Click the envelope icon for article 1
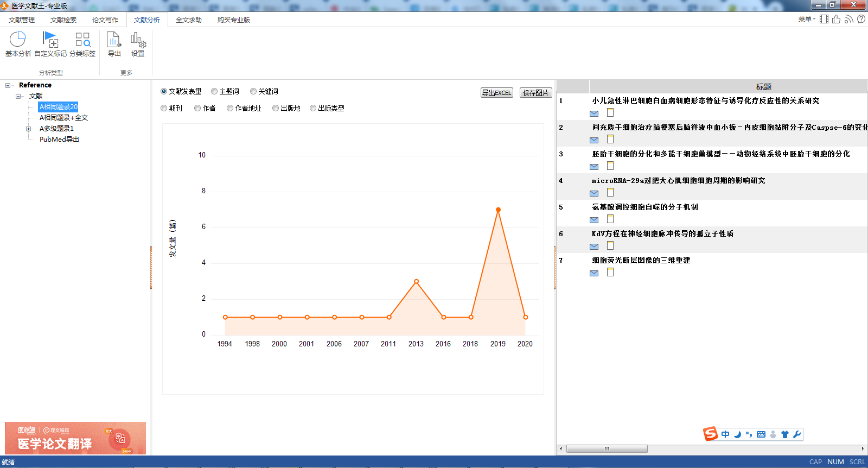The width and height of the screenshot is (868, 468). (594, 113)
